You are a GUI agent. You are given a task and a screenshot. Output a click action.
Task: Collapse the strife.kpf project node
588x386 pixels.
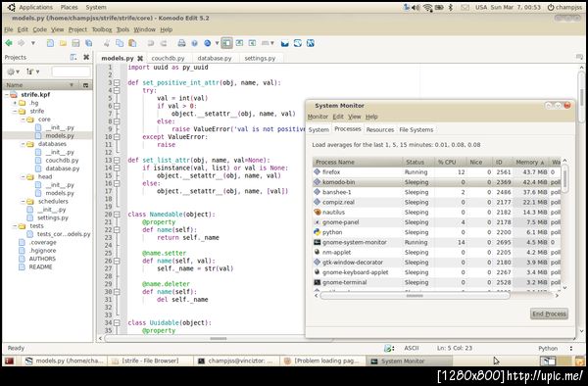[7, 94]
